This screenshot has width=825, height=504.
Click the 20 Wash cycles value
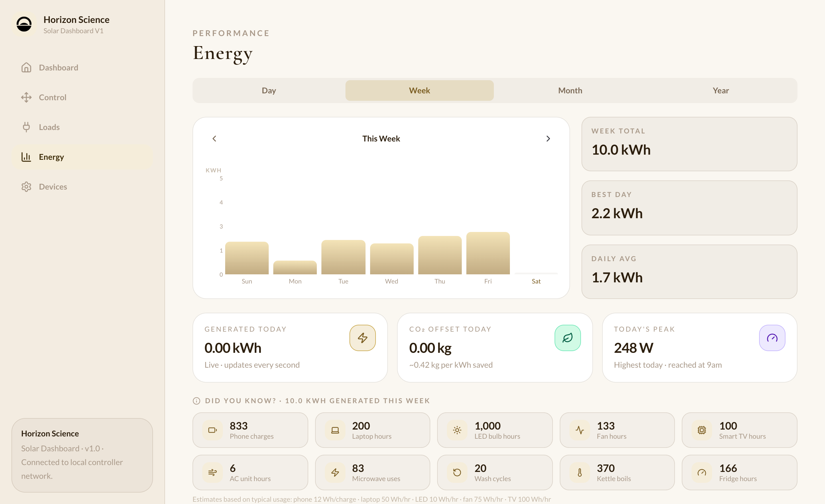[x=480, y=468]
